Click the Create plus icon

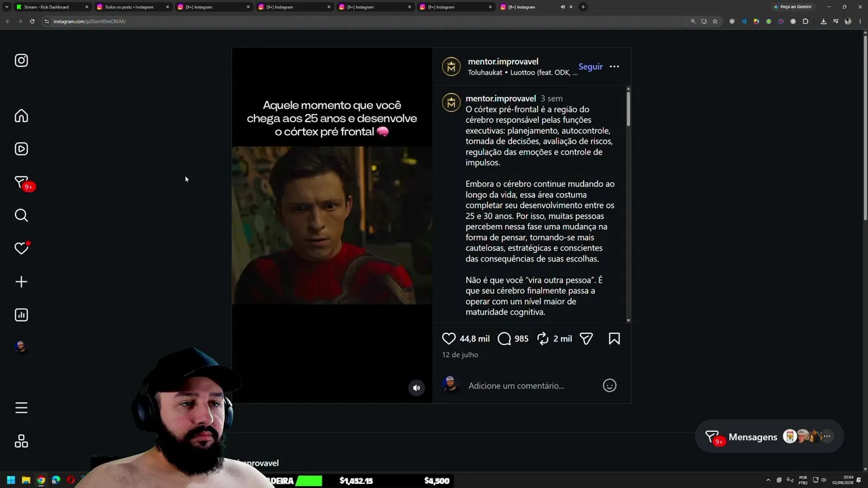pyautogui.click(x=22, y=282)
